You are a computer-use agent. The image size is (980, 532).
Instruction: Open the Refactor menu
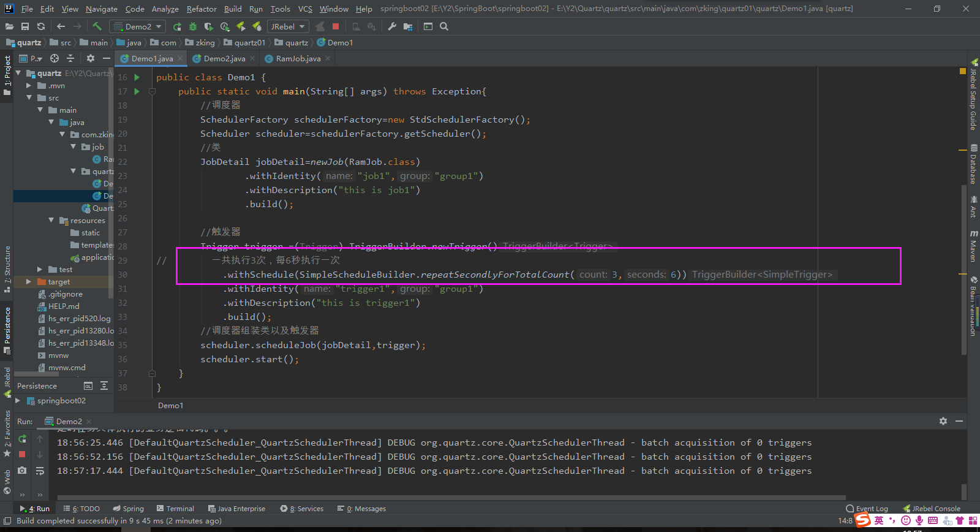click(x=202, y=9)
